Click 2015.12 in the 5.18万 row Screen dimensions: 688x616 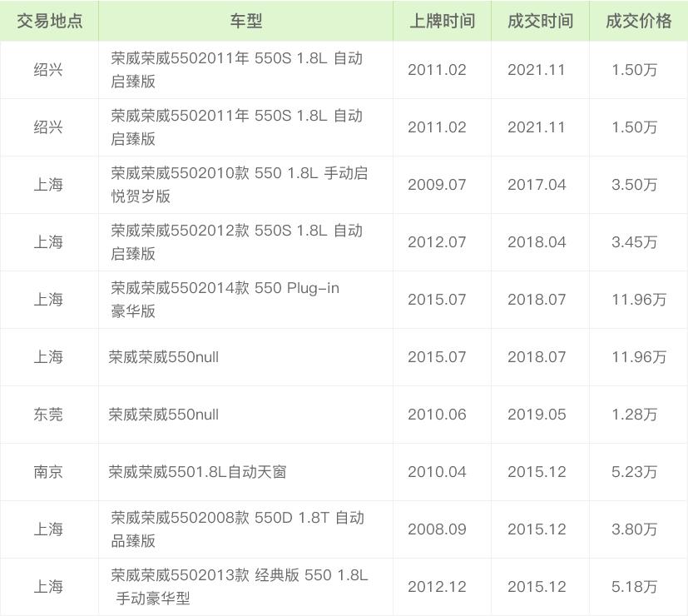[537, 588]
